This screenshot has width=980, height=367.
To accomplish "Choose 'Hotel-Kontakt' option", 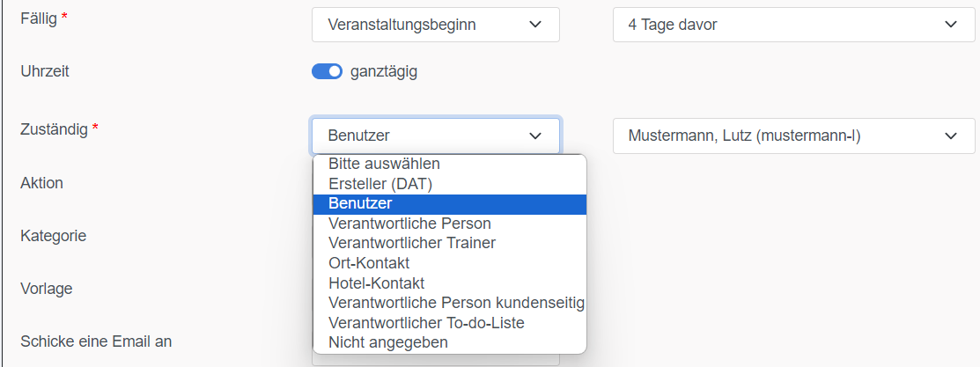I will 376,283.
